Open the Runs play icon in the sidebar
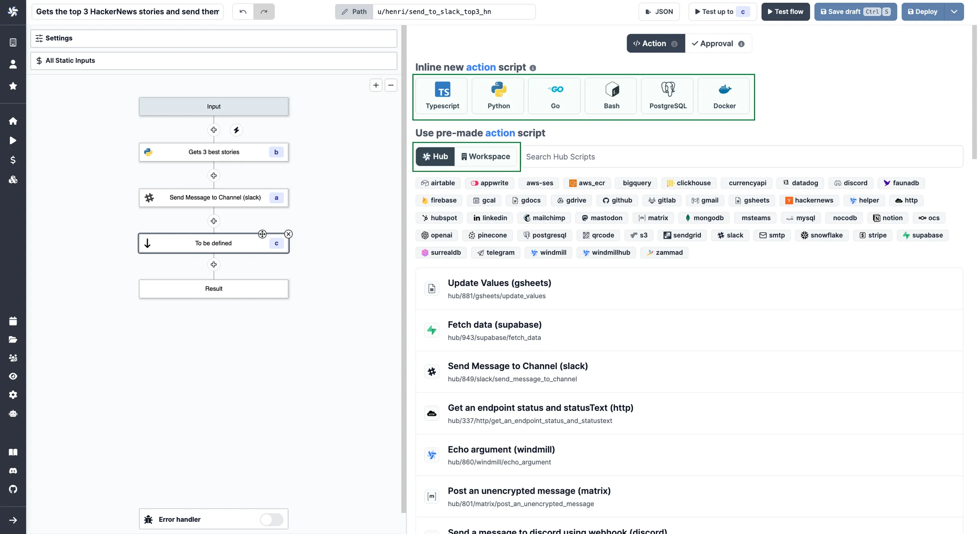This screenshot has height=534, width=980. (x=13, y=140)
